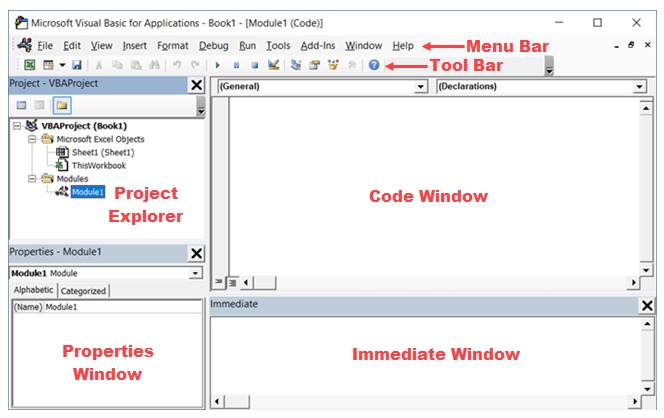Switch to the Alphabetic properties tab

(33, 290)
